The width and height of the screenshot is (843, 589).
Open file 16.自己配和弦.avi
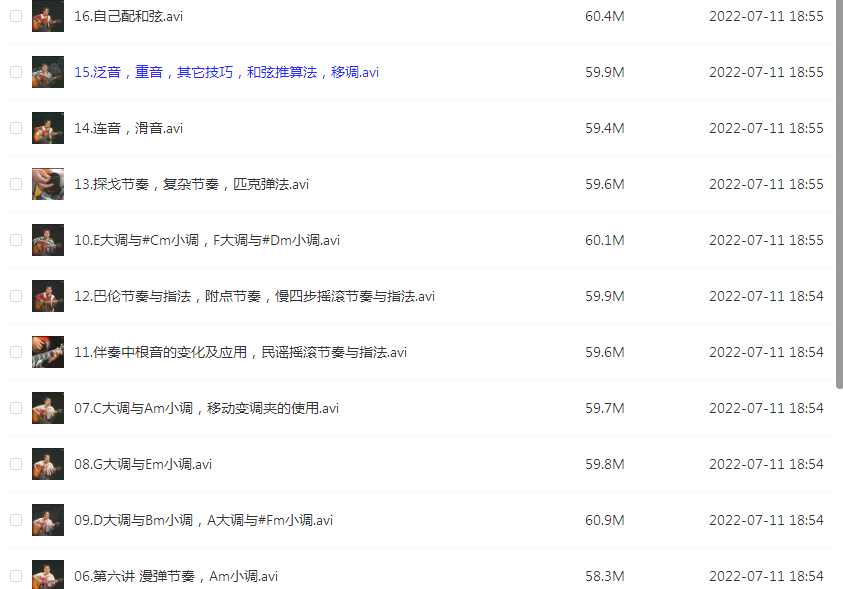point(128,16)
